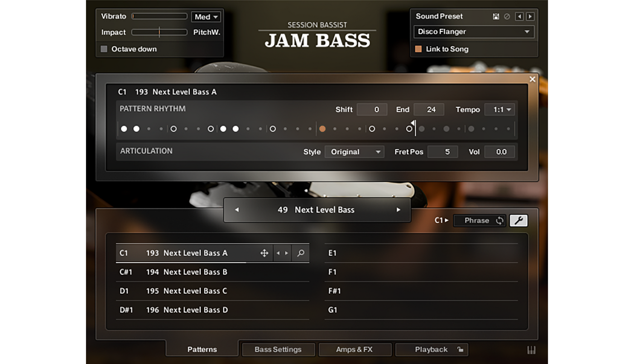This screenshot has width=634, height=364.
Task: Toggle the Link to Song checkbox
Action: click(418, 49)
